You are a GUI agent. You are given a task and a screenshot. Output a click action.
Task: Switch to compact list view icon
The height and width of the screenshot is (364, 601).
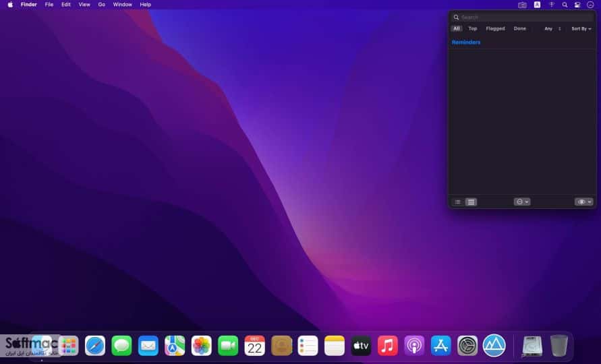[457, 202]
